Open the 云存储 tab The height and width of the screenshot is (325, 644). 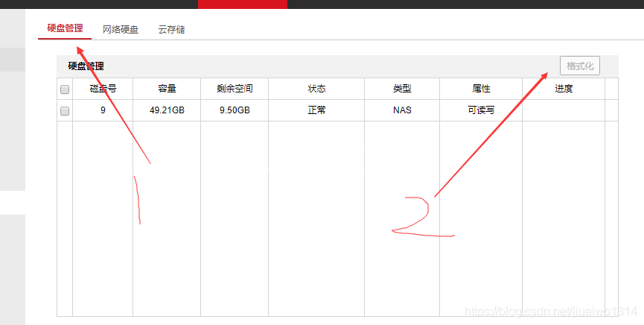tap(171, 30)
